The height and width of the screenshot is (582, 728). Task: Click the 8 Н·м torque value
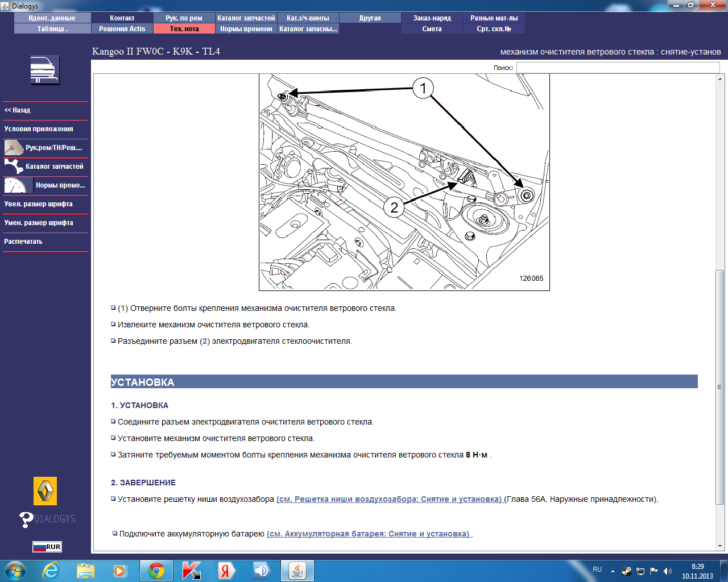tap(477, 455)
